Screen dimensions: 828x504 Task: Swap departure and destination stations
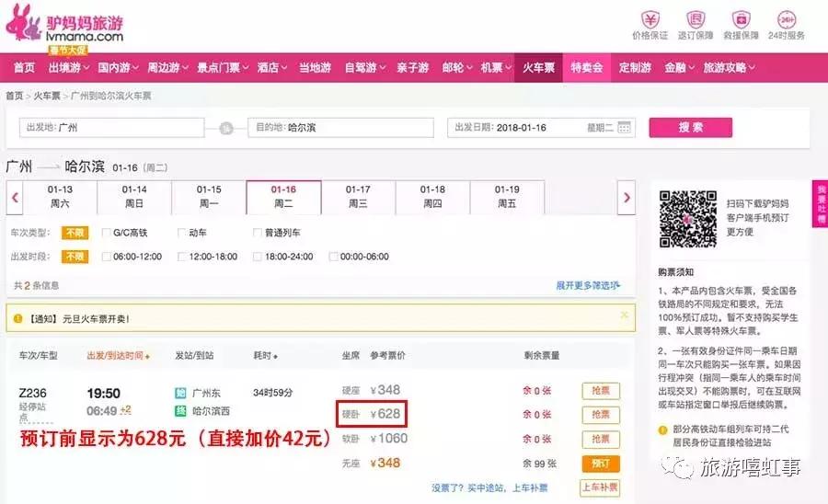tap(226, 128)
